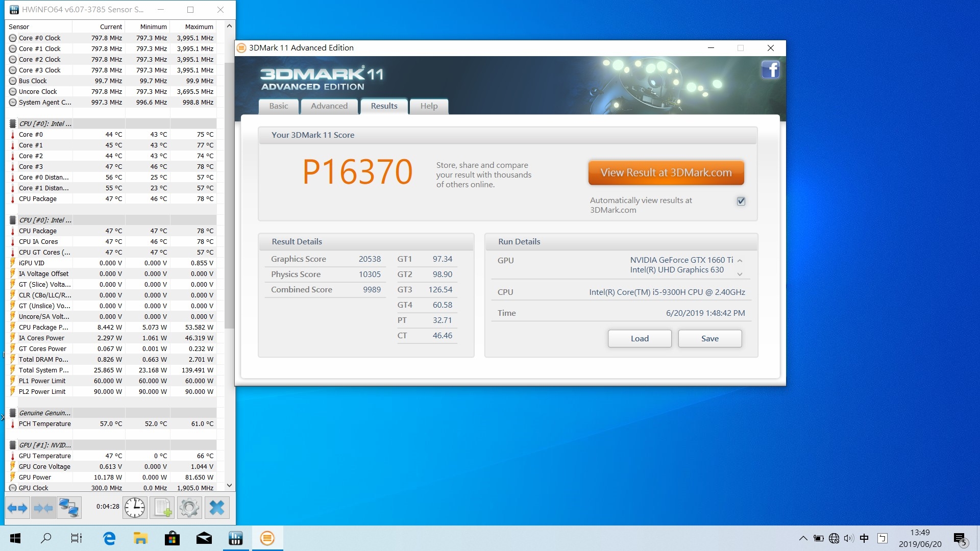Click the Facebook icon in 3DMark banner
This screenshot has width=980, height=551.
770,69
